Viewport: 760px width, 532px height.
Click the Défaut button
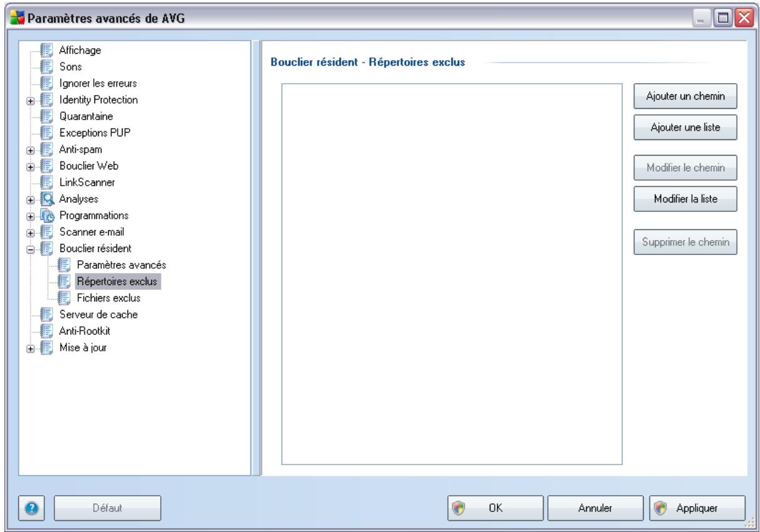click(x=108, y=508)
